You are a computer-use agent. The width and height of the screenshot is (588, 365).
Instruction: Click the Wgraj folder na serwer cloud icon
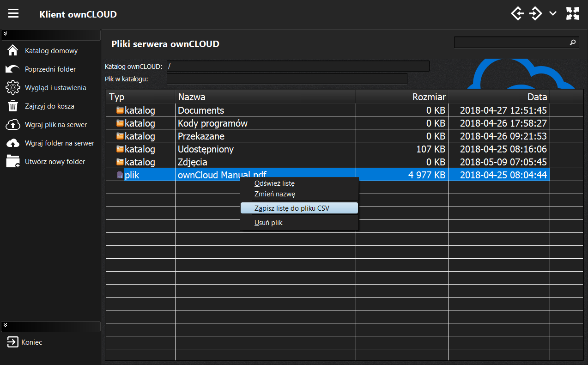pos(13,143)
